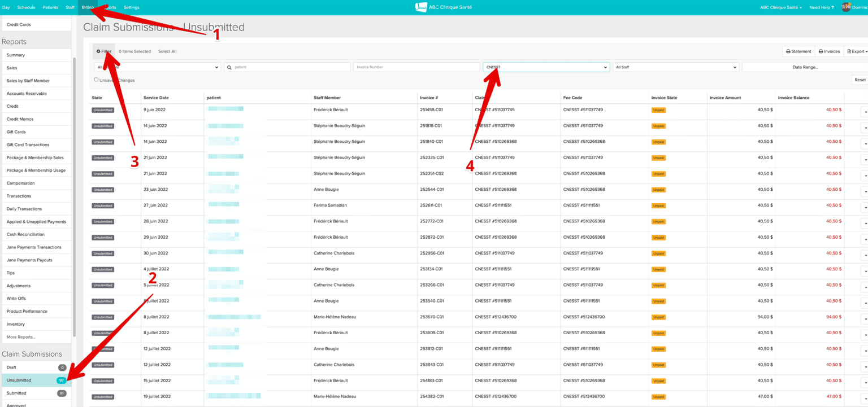Screen dimensions: 868x407
Task: Click the Unsubmitted badge for invoice 254382-C01
Action: click(x=103, y=397)
